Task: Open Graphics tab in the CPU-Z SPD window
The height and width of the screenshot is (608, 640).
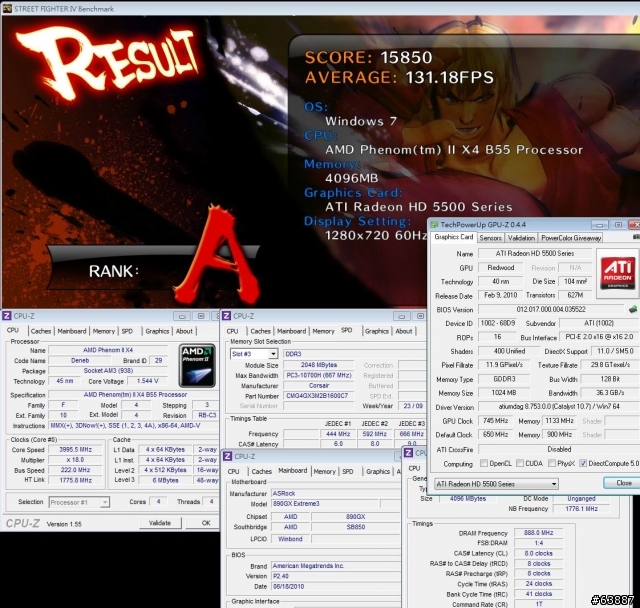Action: [x=377, y=331]
